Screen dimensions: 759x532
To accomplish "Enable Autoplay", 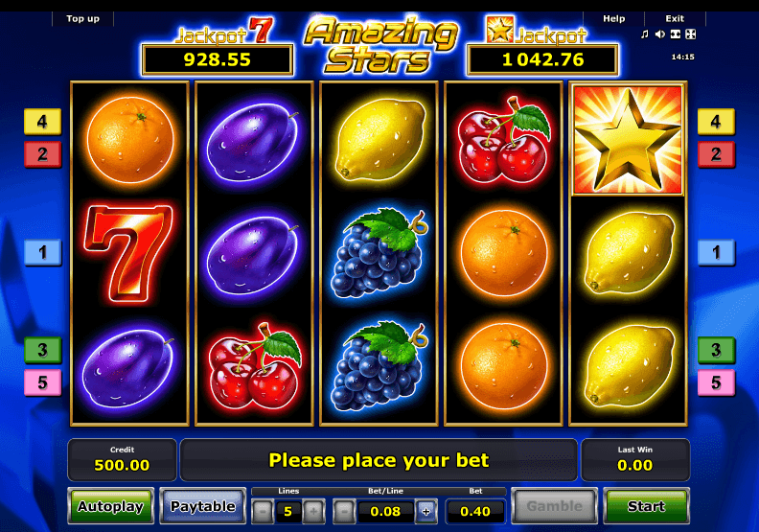I will 110,506.
